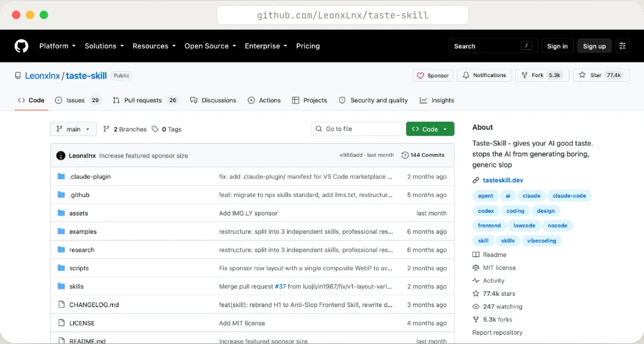Click the GitHub logo icon
The height and width of the screenshot is (344, 644).
pyautogui.click(x=21, y=46)
